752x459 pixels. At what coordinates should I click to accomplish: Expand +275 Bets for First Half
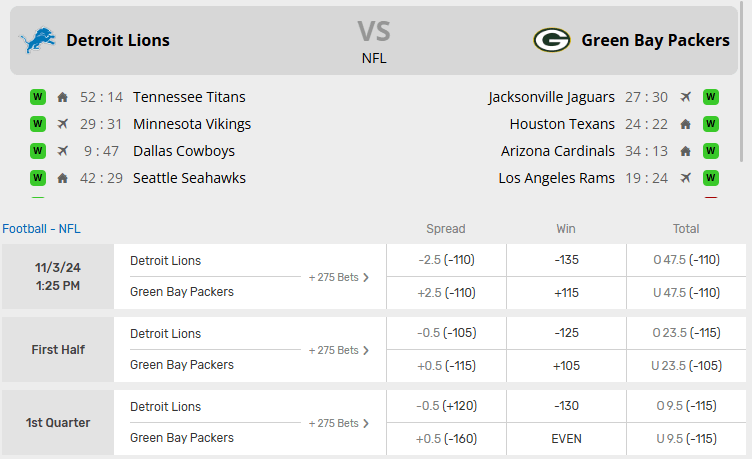point(339,350)
